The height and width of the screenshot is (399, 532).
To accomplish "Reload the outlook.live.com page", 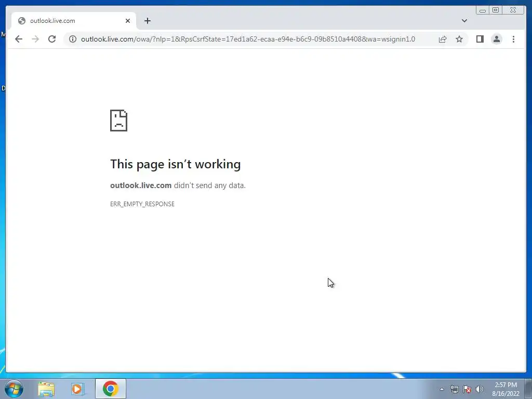I will click(x=52, y=39).
